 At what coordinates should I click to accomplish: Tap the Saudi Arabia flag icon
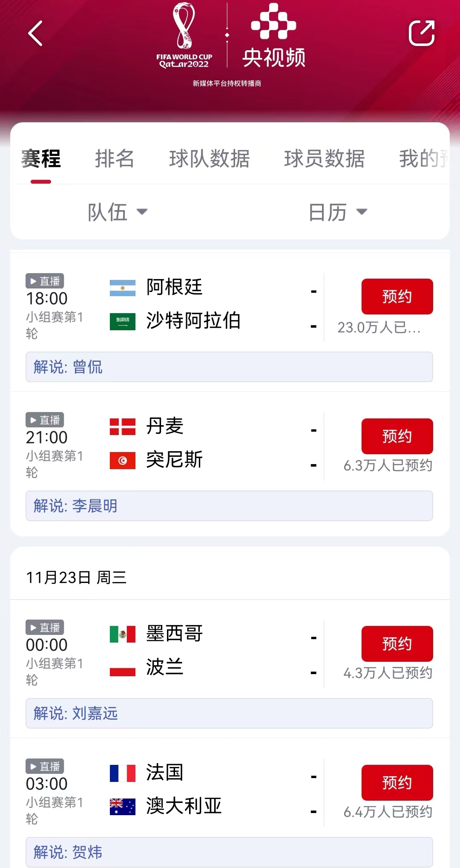123,321
